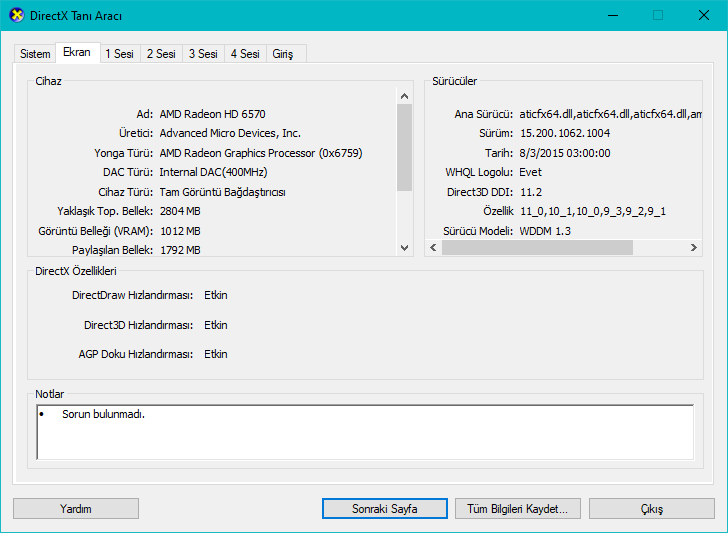
Task: Open the 2 Sesi tab
Action: (161, 54)
